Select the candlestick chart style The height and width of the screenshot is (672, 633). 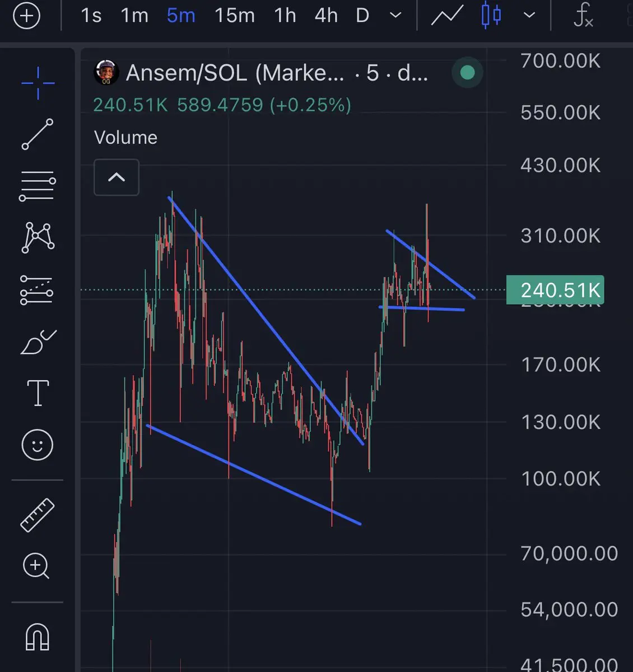[x=491, y=15]
